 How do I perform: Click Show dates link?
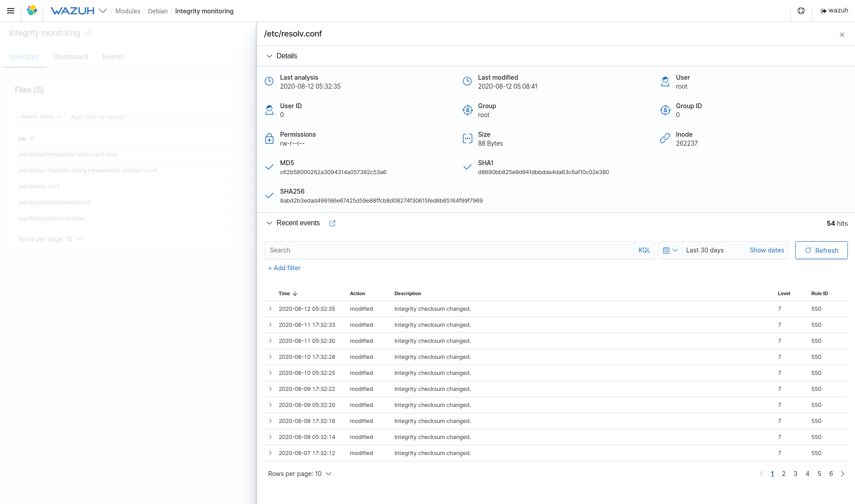[x=767, y=250]
